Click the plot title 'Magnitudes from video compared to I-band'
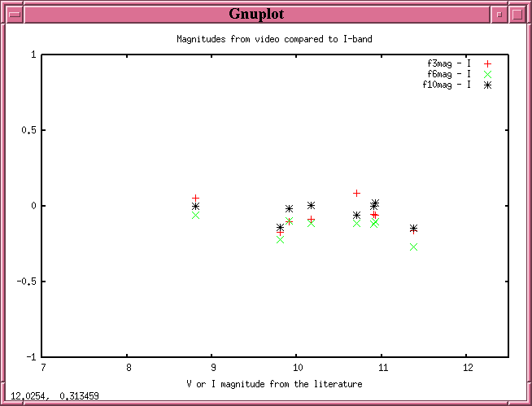The width and height of the screenshot is (532, 406). coord(274,39)
